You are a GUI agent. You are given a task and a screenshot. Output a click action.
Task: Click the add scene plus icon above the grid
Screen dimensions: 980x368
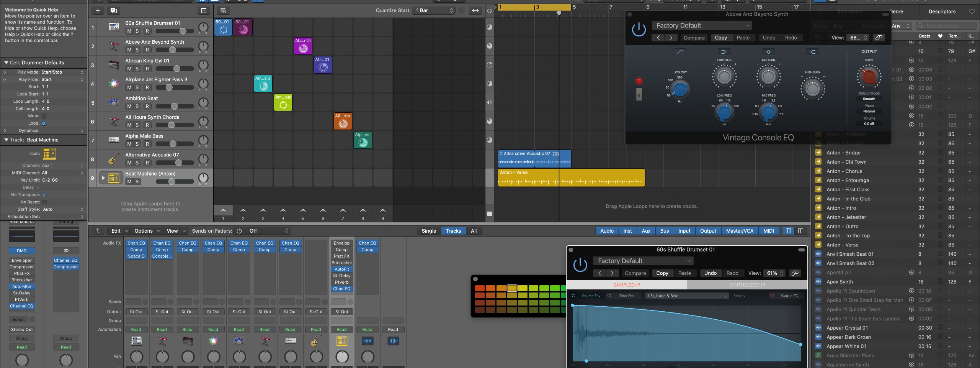(x=98, y=10)
